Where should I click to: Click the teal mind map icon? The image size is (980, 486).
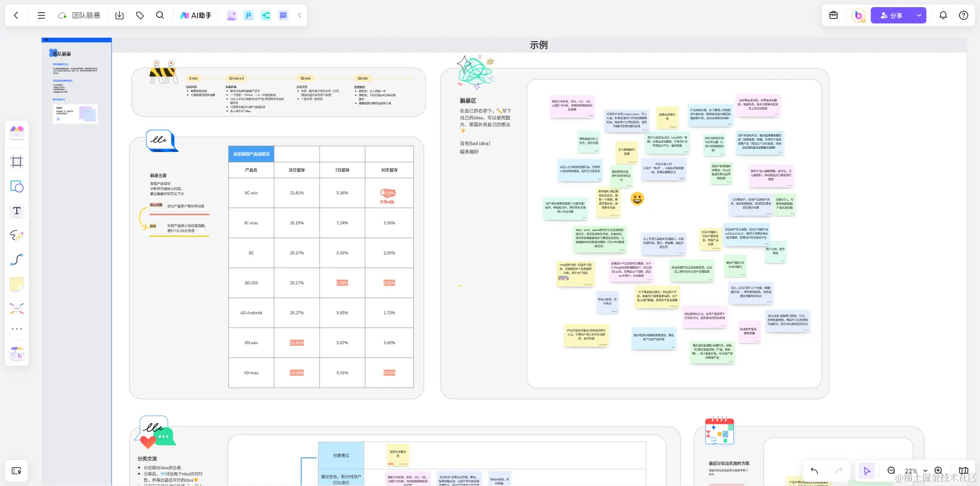tap(266, 15)
